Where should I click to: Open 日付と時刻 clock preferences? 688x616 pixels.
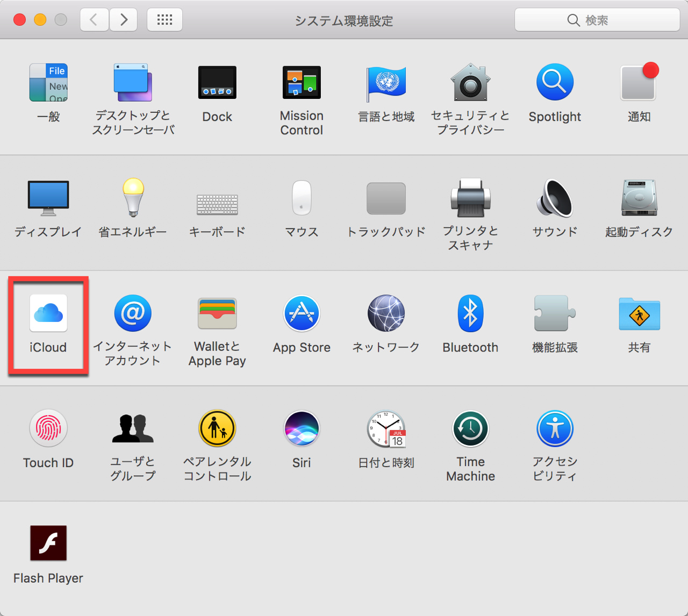386,428
